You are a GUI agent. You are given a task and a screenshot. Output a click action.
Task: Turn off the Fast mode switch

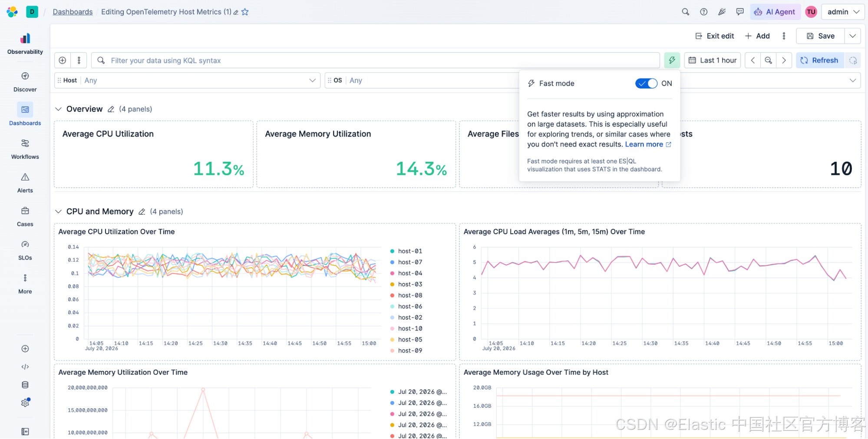(x=646, y=83)
